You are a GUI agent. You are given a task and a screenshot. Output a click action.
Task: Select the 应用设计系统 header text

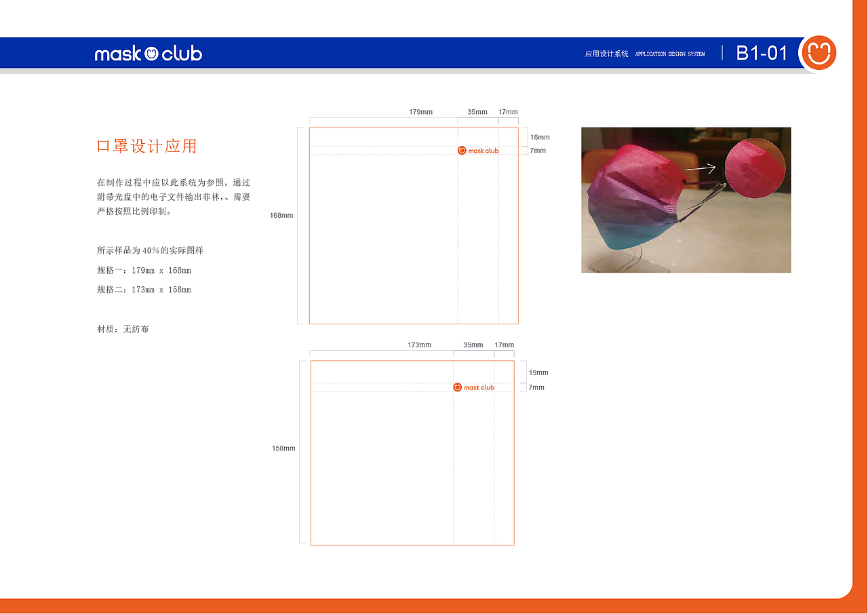(607, 54)
